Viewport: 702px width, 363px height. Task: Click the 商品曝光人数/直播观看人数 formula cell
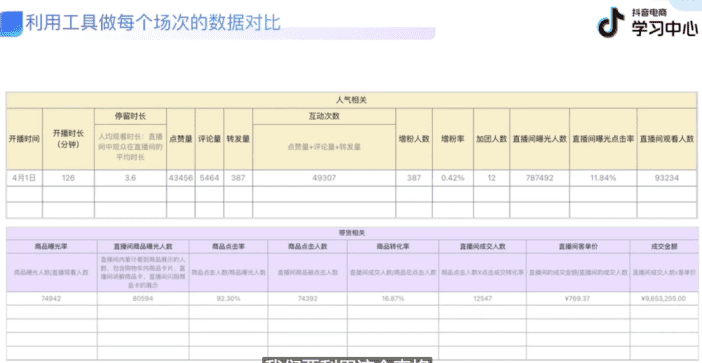[52, 273]
